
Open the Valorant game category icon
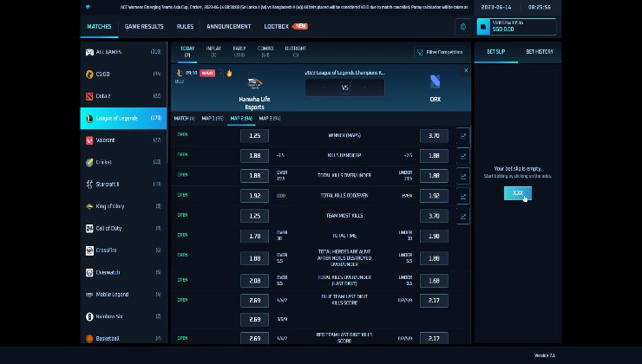click(x=89, y=140)
